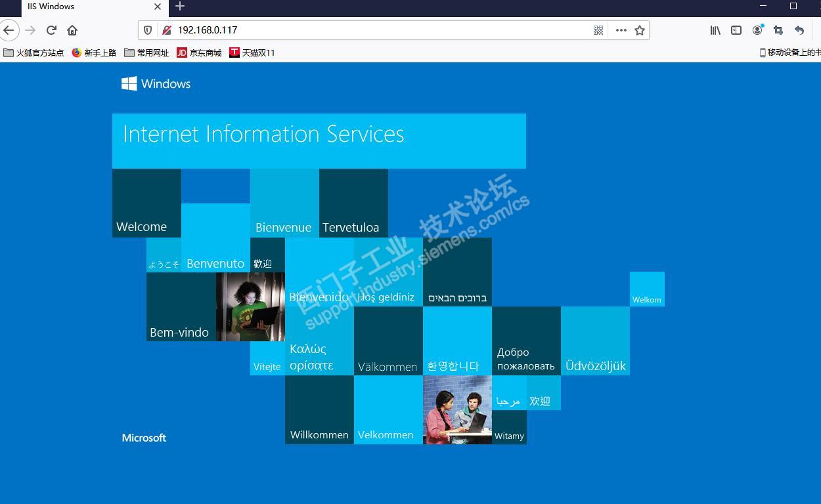Click the two students photo tile

[457, 410]
